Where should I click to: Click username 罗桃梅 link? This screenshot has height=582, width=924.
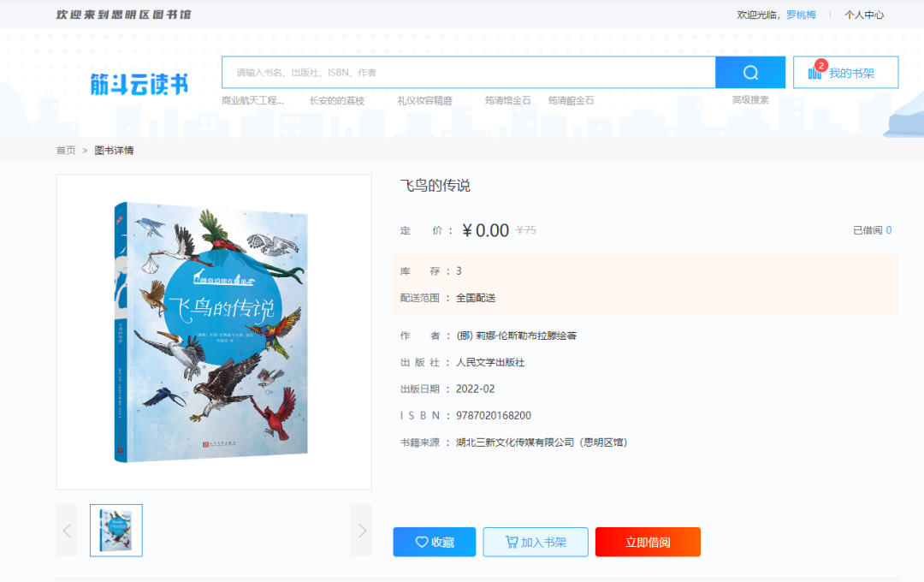801,15
